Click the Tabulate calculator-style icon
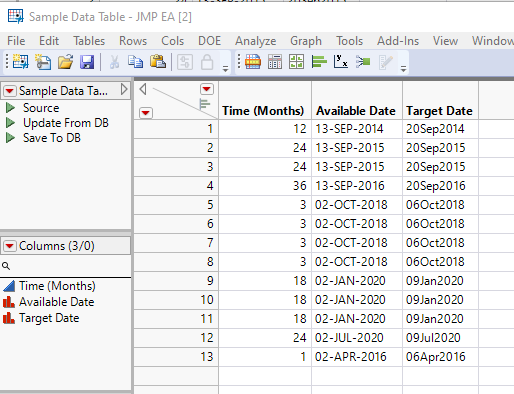The height and width of the screenshot is (394, 514). pos(275,62)
